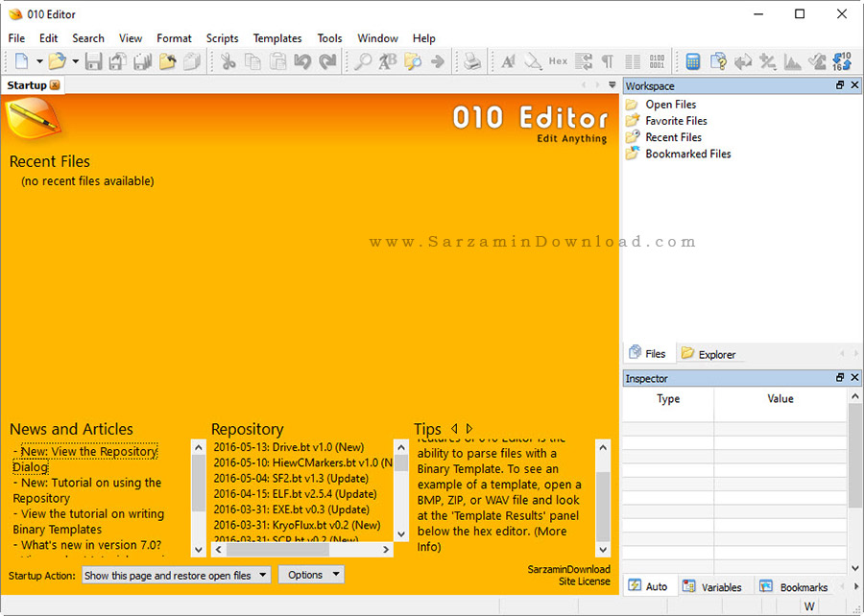
Task: Open the Calculator tool icon
Action: pyautogui.click(x=692, y=61)
